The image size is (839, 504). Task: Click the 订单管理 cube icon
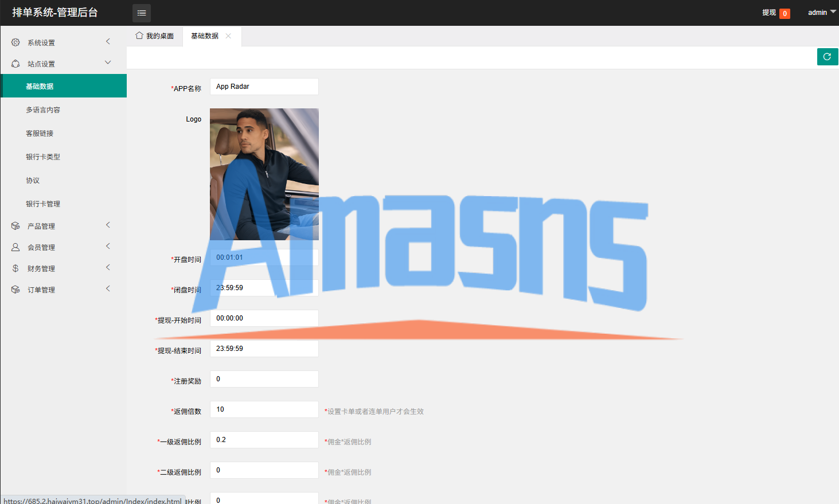pyautogui.click(x=15, y=290)
